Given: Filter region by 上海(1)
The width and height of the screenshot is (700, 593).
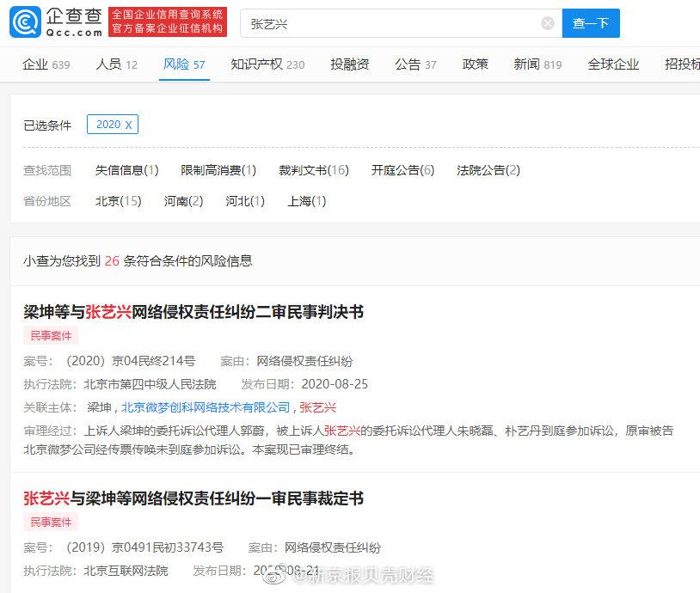Looking at the screenshot, I should [x=307, y=201].
